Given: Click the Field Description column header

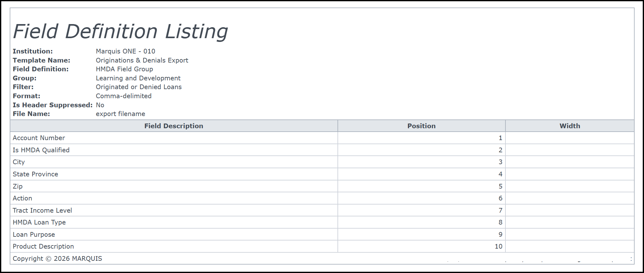Looking at the screenshot, I should coord(174,126).
